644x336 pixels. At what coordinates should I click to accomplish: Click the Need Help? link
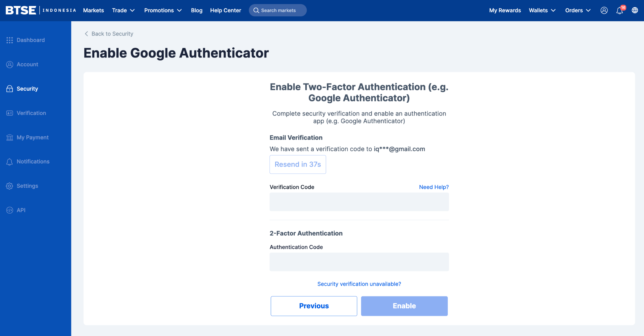434,187
